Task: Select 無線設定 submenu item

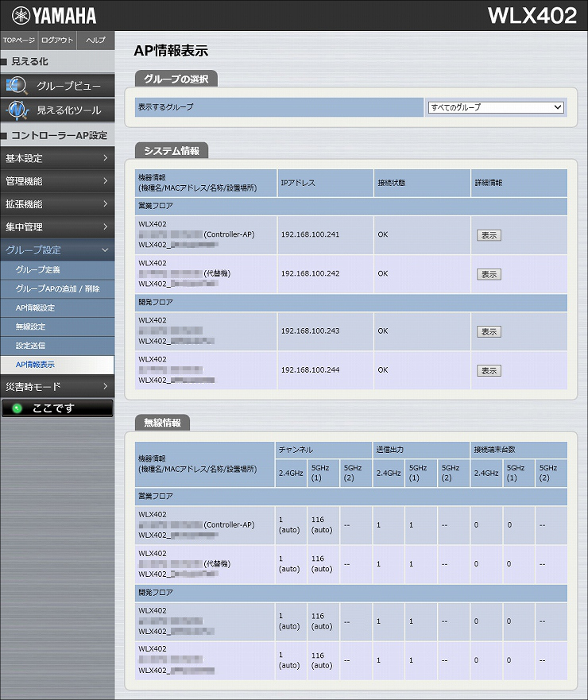Action: pos(57,327)
